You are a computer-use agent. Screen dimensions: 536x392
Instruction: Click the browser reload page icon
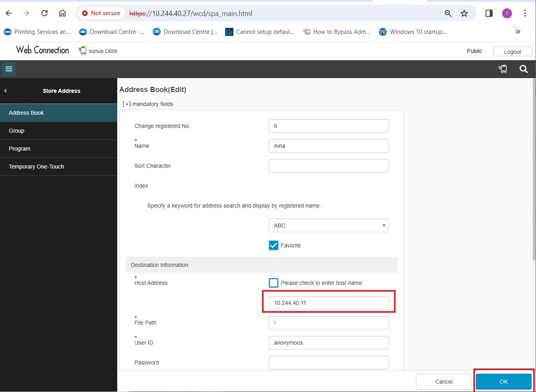44,13
